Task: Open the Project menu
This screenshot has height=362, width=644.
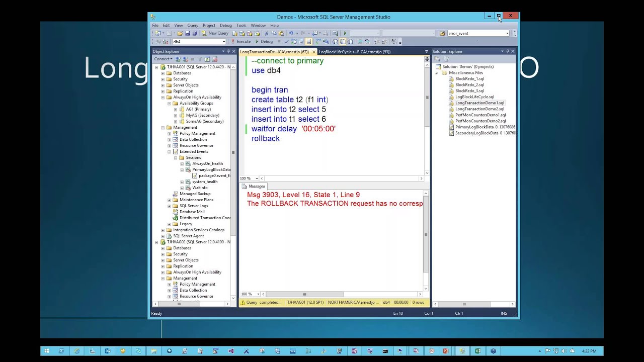Action: pyautogui.click(x=209, y=25)
